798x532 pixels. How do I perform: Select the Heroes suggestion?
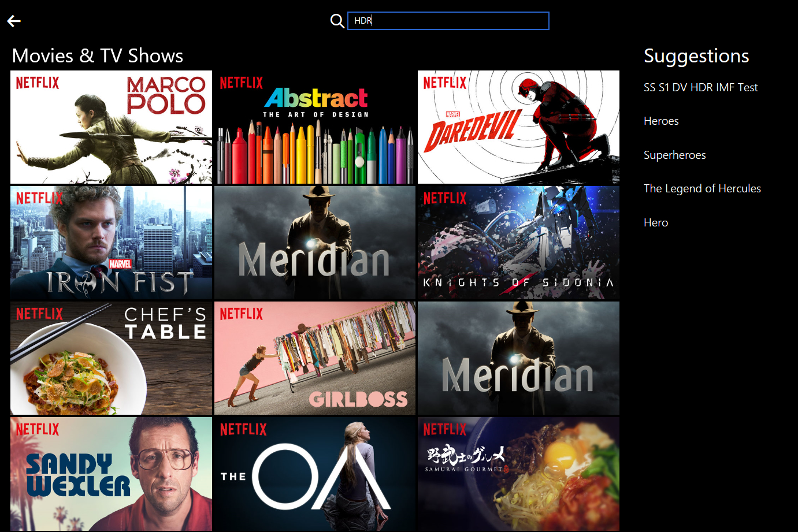(661, 121)
